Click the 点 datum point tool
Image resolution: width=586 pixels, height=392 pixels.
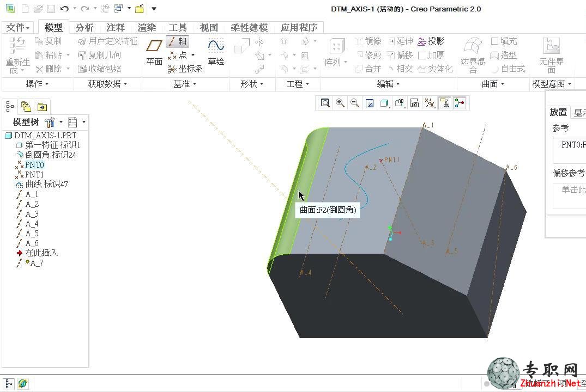click(178, 55)
